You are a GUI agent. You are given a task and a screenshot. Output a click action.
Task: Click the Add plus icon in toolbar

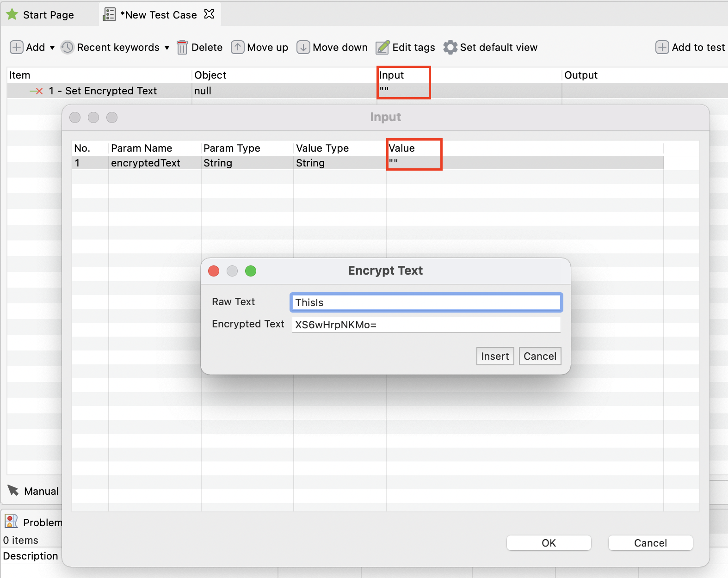(x=17, y=47)
